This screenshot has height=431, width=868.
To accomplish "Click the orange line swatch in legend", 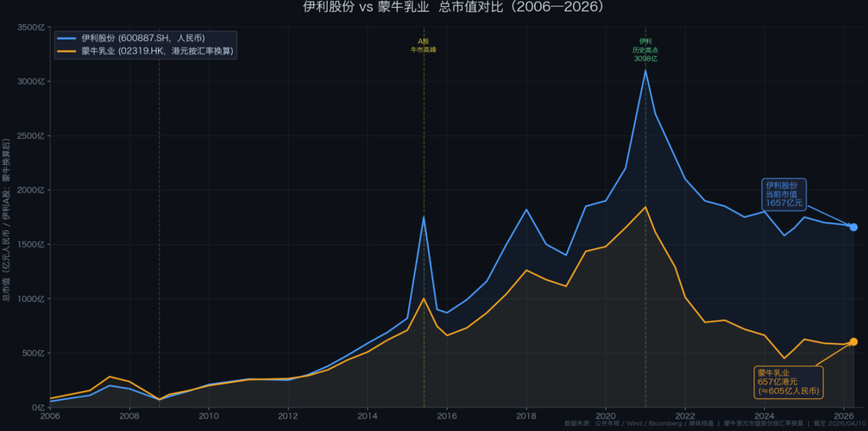I will 67,52.
